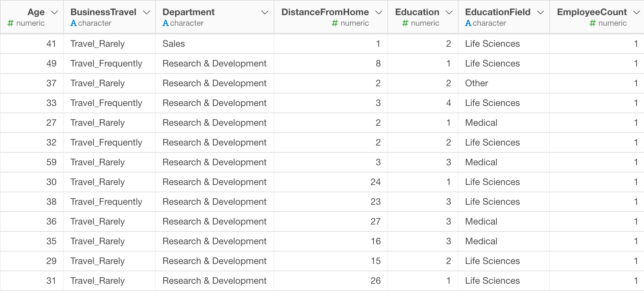Select the Other cell in EducationField column
Image resolution: width=644 pixels, height=291 pixels.
click(x=477, y=83)
